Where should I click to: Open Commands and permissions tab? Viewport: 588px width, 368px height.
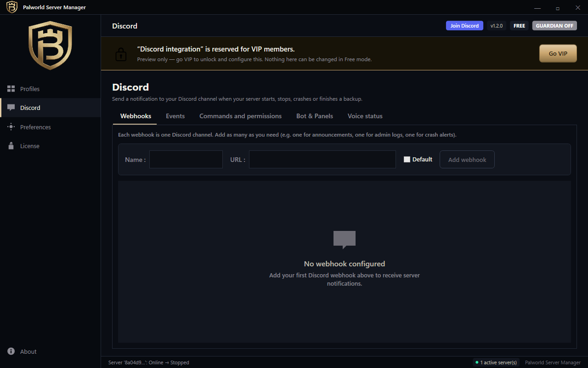(240, 116)
